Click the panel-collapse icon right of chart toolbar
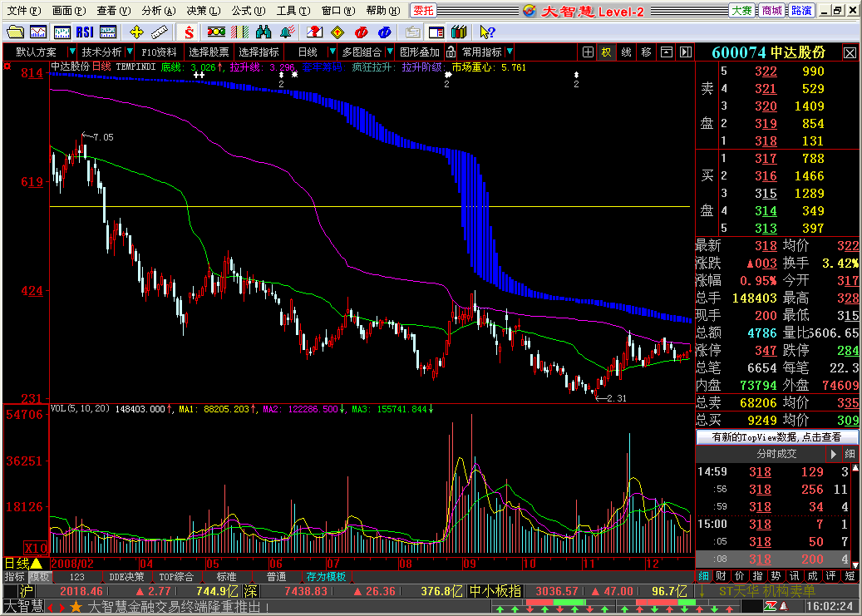862x616 pixels. [686, 52]
